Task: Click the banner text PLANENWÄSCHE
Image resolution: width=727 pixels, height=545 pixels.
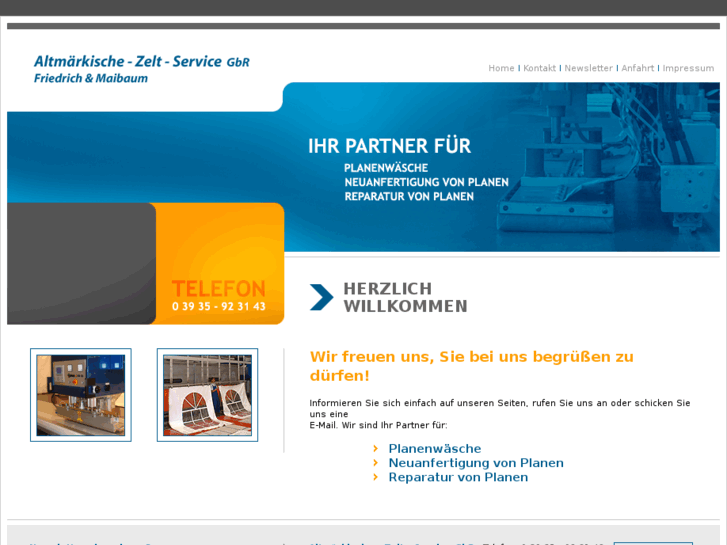Action: [386, 168]
